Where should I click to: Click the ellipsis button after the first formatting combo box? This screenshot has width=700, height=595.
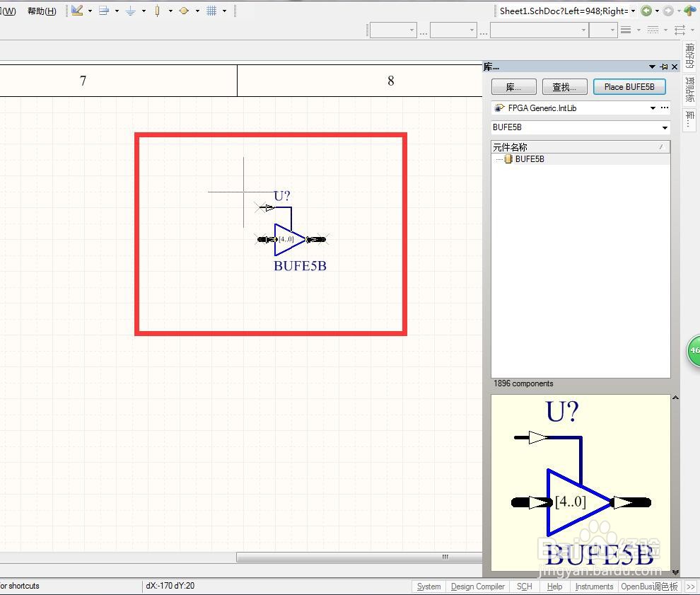pyautogui.click(x=424, y=32)
